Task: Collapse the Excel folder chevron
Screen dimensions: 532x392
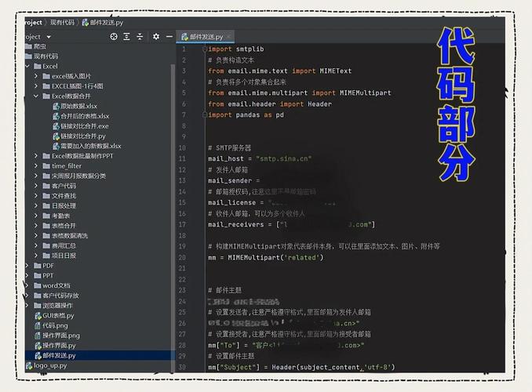Action: pyautogui.click(x=27, y=66)
